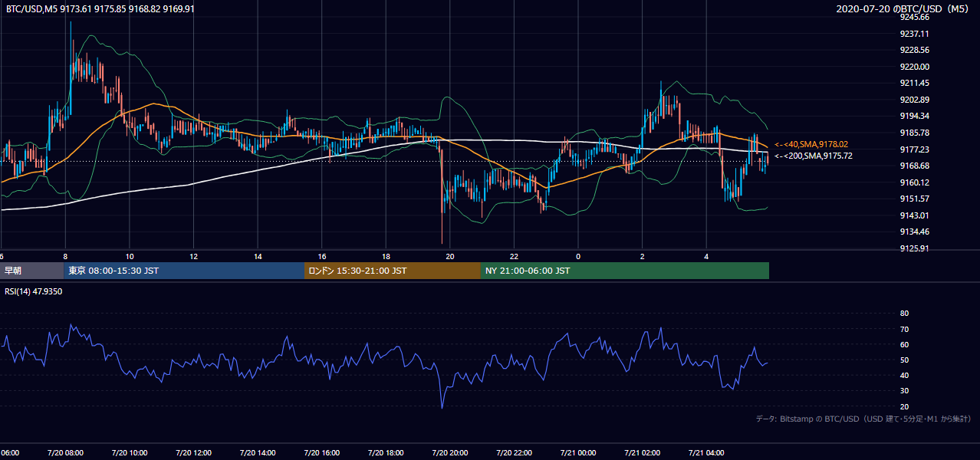Click the 7/20 20:00 time label
The width and height of the screenshot is (980, 460).
(x=449, y=452)
